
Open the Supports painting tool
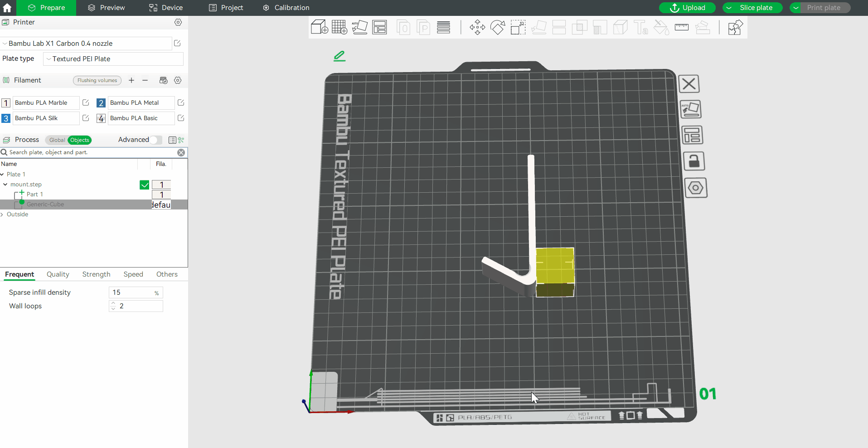[600, 27]
